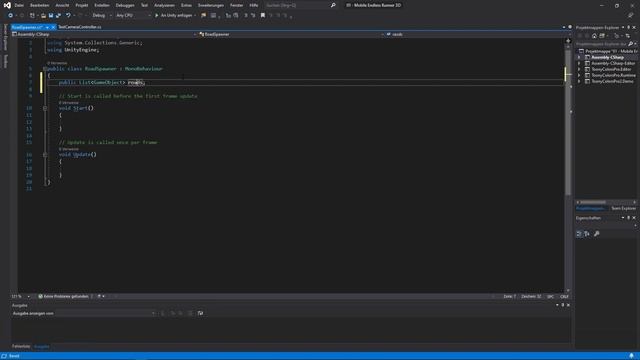This screenshot has height=360, width=640.
Task: Collapse the RoadSpawner class outline toggle
Action: (x=45, y=69)
